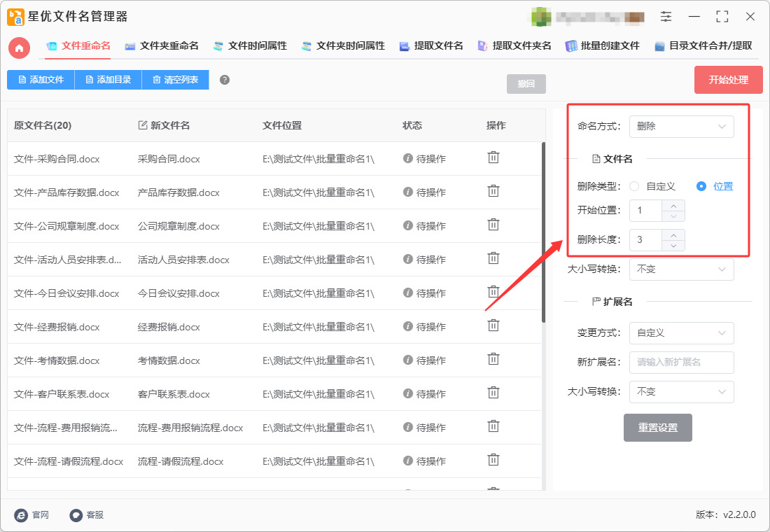Click the 撤回 undo button
The width and height of the screenshot is (770, 532).
[526, 84]
